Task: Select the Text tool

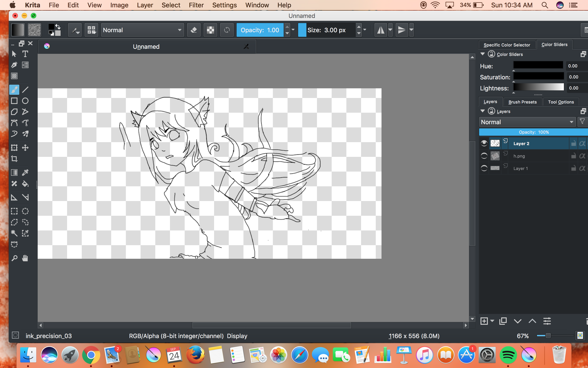Action: (25, 54)
